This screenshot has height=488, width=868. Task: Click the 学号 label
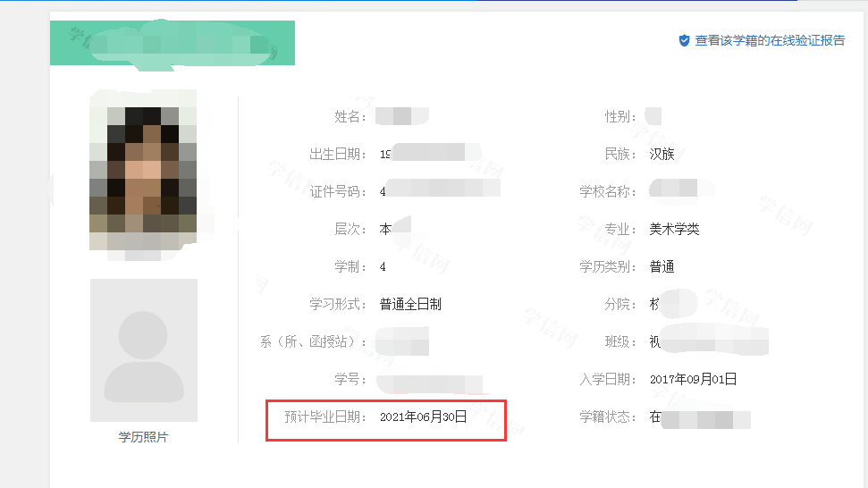[x=350, y=379]
